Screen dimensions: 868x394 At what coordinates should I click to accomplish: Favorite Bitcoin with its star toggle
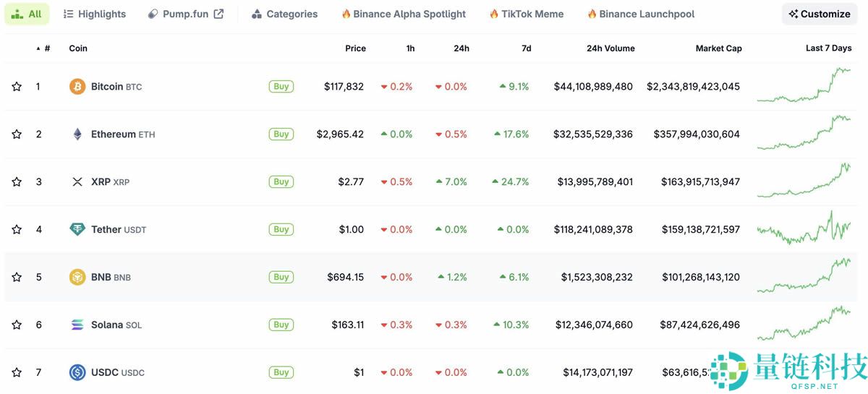click(x=17, y=87)
